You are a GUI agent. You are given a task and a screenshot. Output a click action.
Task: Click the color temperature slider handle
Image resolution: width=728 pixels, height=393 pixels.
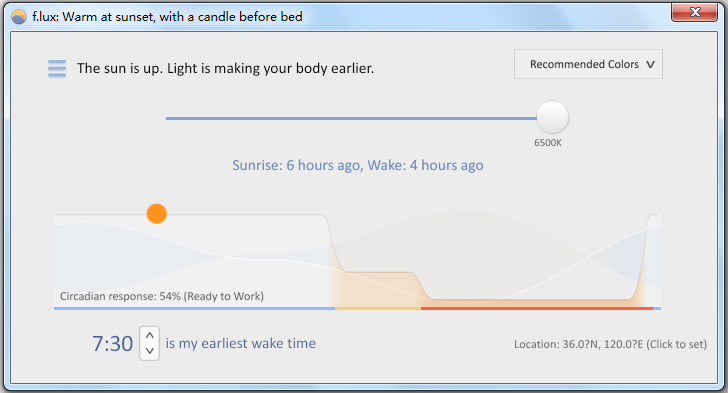pyautogui.click(x=552, y=117)
